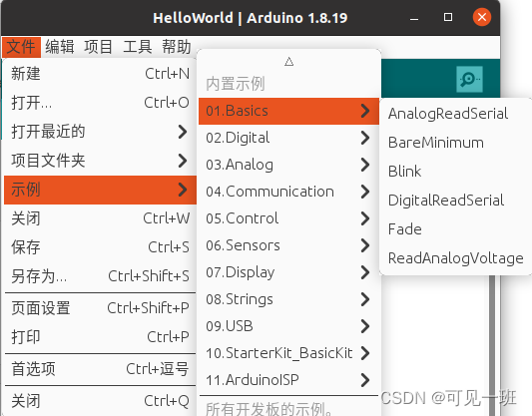The image size is (532, 416).
Task: Expand 11.ArduinoISP examples category
Action: click(288, 380)
